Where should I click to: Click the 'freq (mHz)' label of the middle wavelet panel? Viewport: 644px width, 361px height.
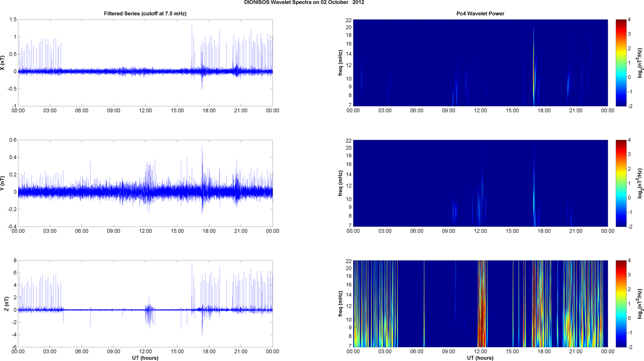click(x=340, y=183)
